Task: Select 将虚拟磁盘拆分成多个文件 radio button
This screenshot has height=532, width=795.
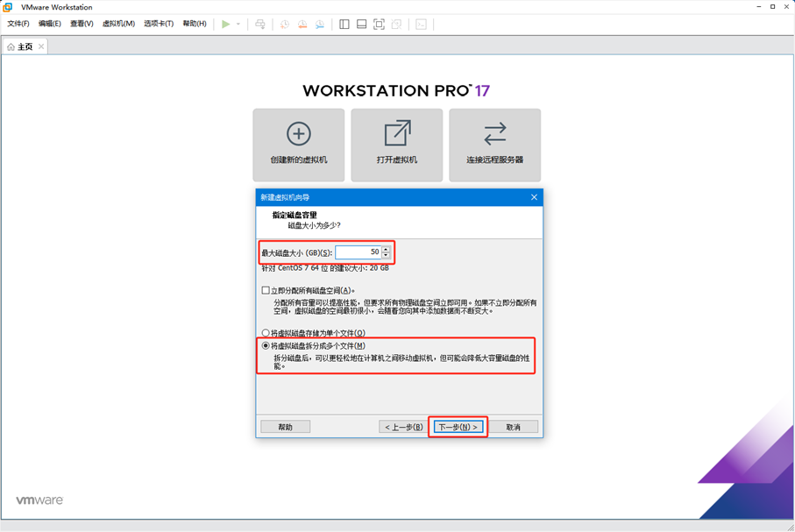Action: (266, 345)
